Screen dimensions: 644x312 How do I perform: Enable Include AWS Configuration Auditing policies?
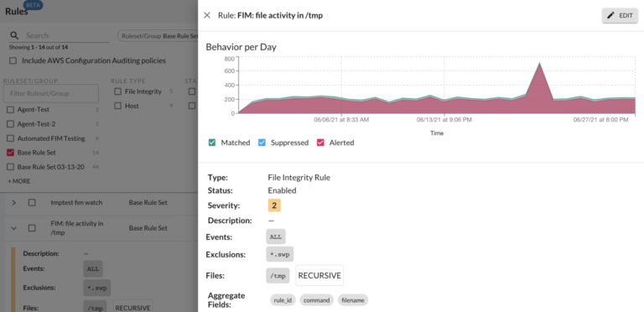(x=13, y=60)
